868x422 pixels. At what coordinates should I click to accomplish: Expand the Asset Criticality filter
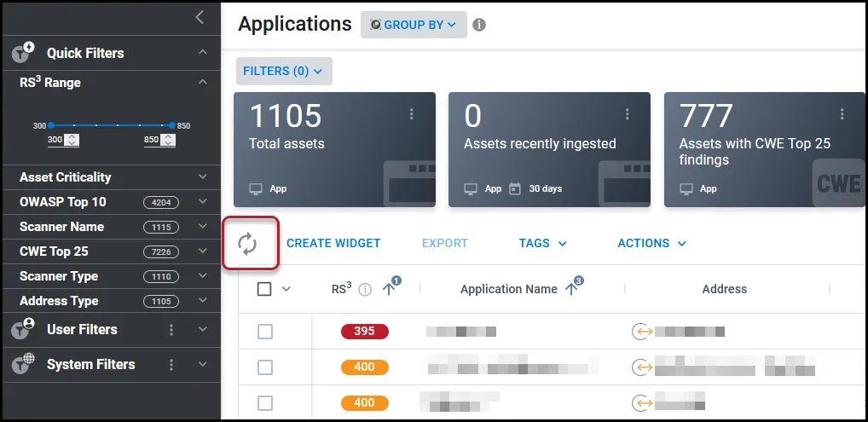coord(203,177)
